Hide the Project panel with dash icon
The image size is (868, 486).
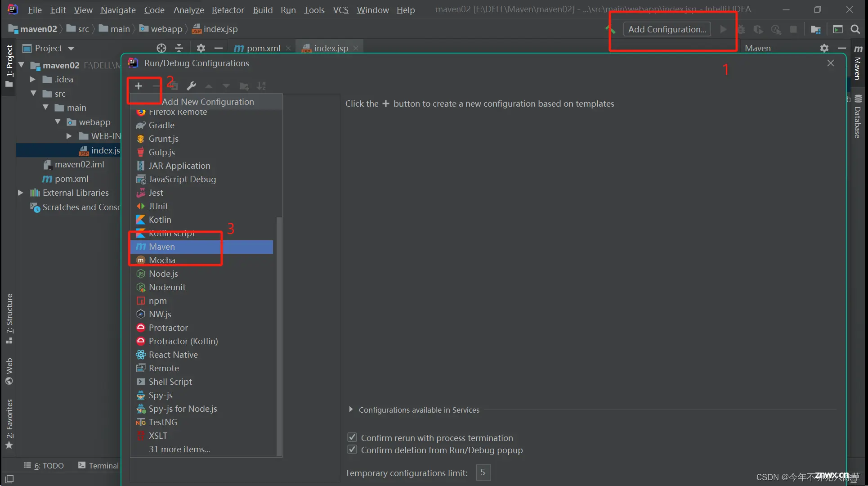tap(219, 48)
